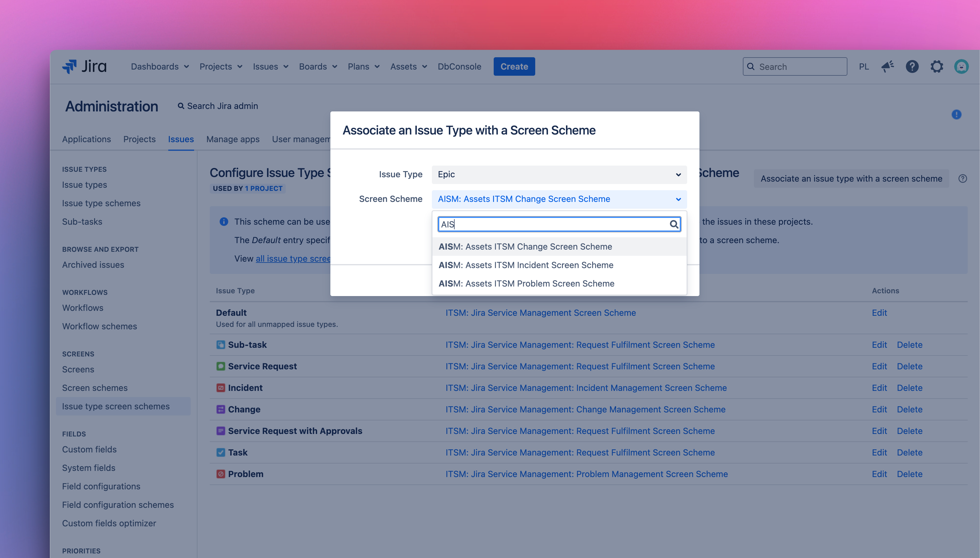Click the Jira logo icon
Screen dimensions: 980x558
[x=70, y=67]
